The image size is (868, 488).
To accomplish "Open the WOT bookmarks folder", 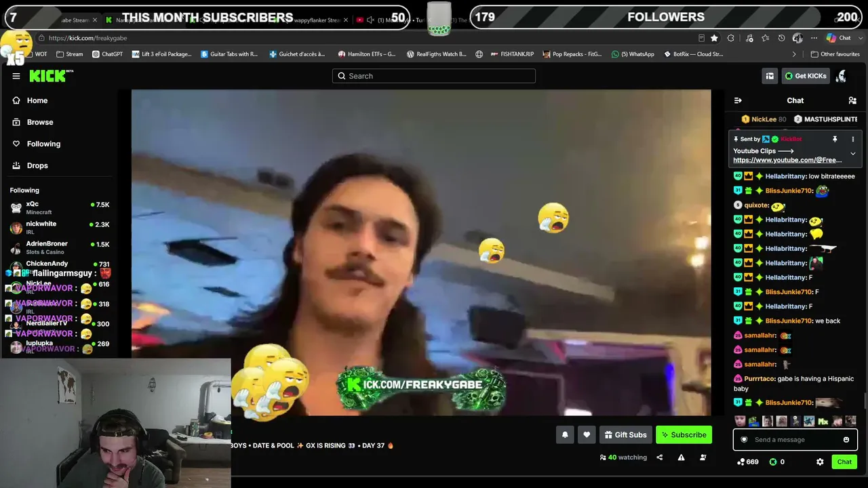I will [36, 54].
